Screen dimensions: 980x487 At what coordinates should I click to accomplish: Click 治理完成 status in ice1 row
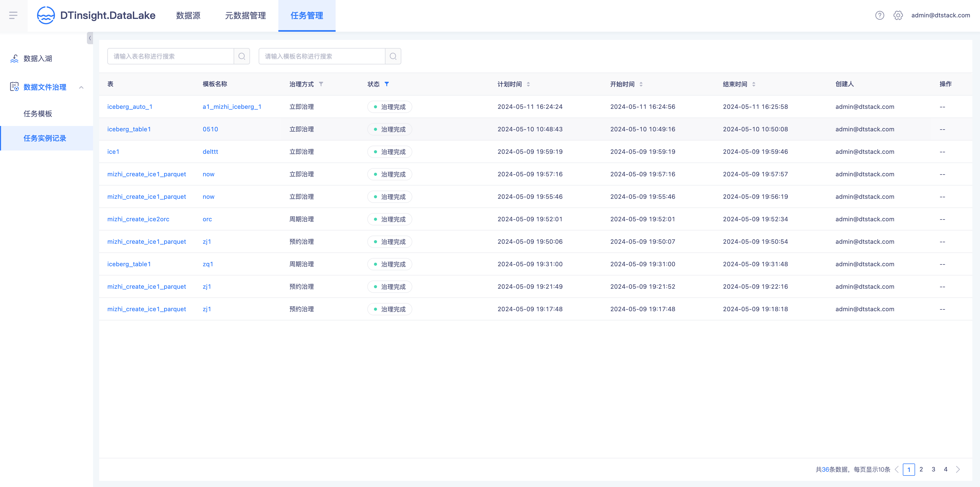[390, 152]
